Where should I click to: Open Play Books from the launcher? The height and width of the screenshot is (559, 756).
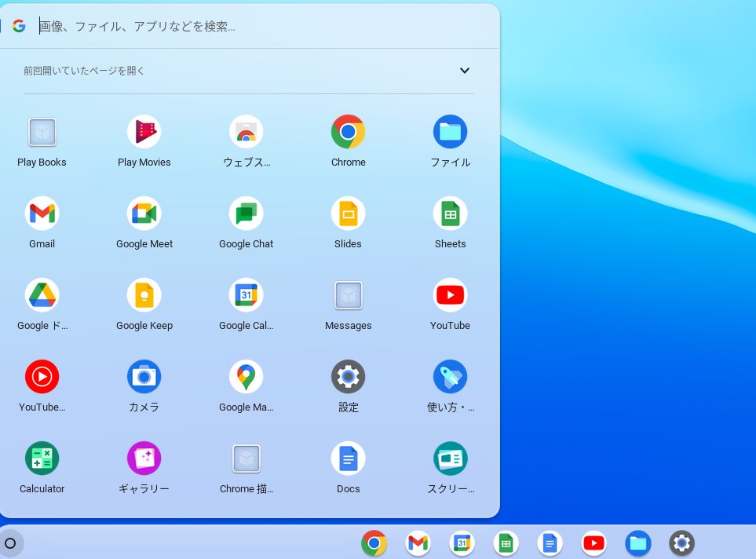tap(42, 132)
